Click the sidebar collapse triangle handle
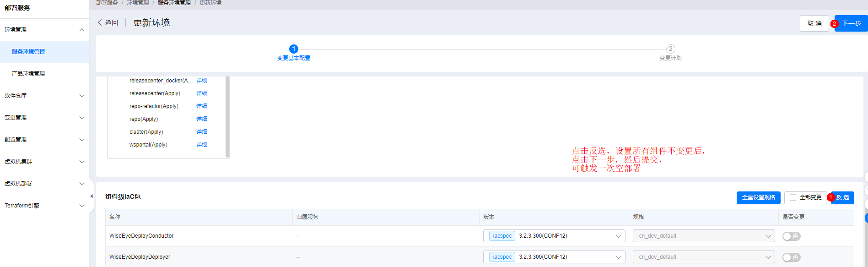The width and height of the screenshot is (868, 267). pos(91,196)
